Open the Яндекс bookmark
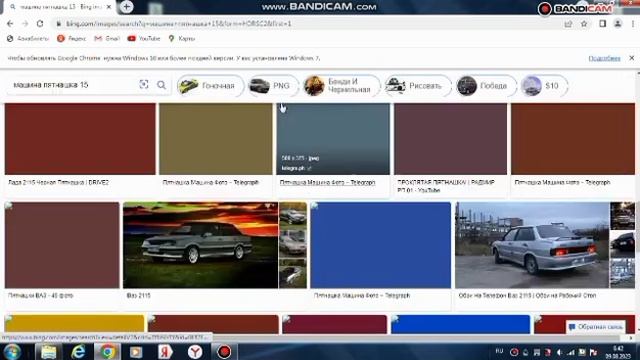 click(72, 38)
